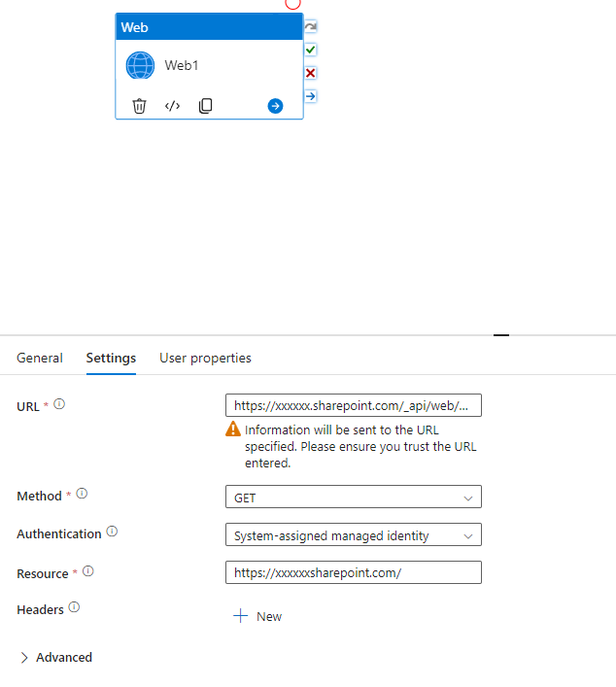Clone the Web1 activity with copy icon
616x687 pixels.
pyautogui.click(x=205, y=106)
